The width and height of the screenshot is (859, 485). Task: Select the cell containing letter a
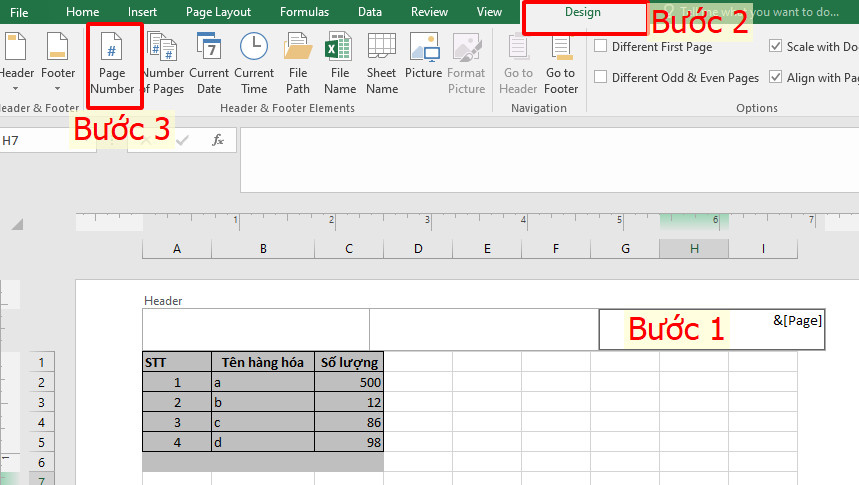[263, 383]
